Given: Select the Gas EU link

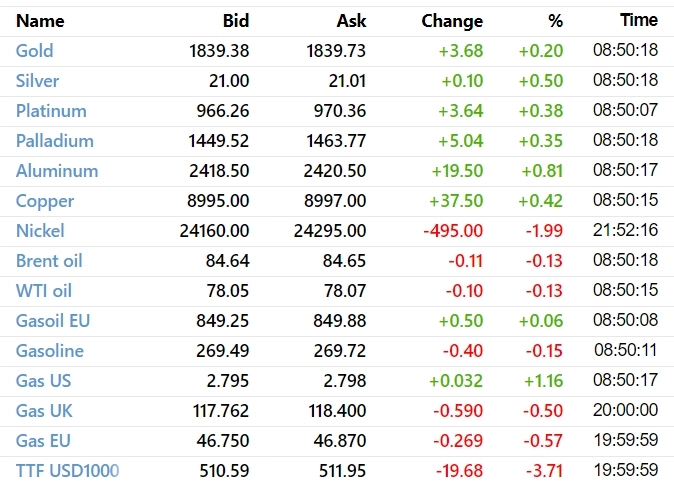Looking at the screenshot, I should (x=43, y=441).
